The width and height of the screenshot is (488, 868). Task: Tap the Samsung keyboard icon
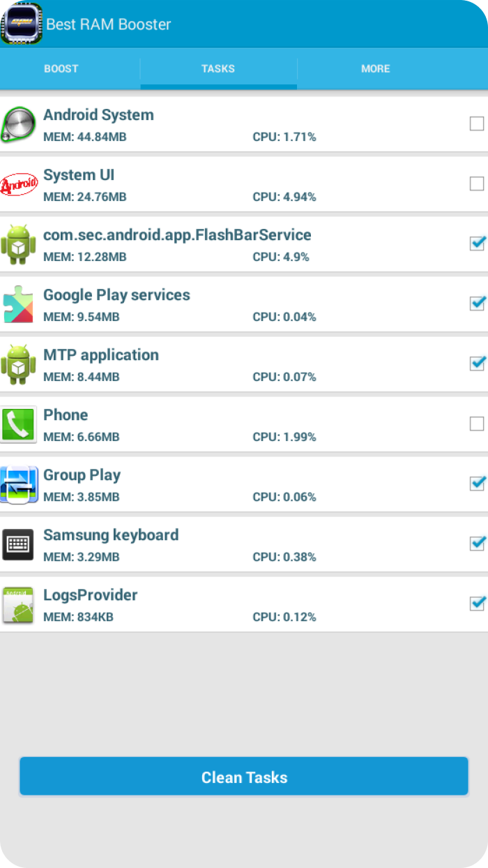[x=18, y=545]
